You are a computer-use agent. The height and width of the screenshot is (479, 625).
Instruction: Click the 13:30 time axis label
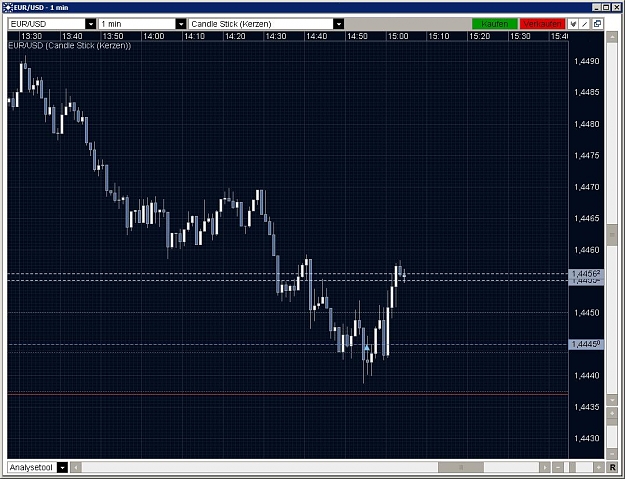(31, 36)
